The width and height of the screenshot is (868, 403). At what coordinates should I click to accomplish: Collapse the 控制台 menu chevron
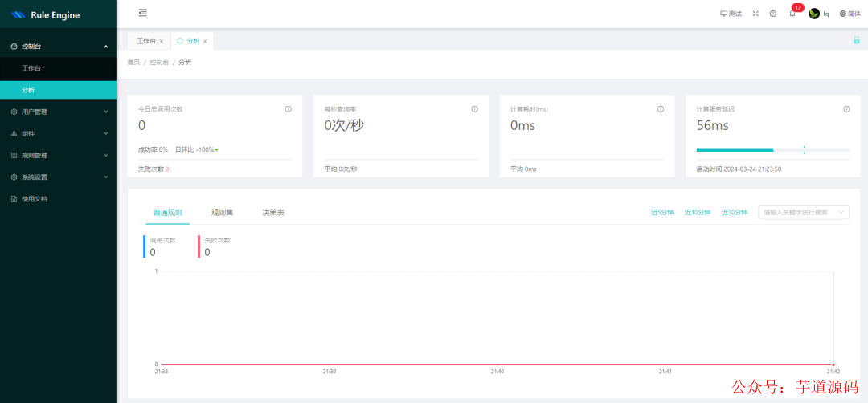point(106,47)
